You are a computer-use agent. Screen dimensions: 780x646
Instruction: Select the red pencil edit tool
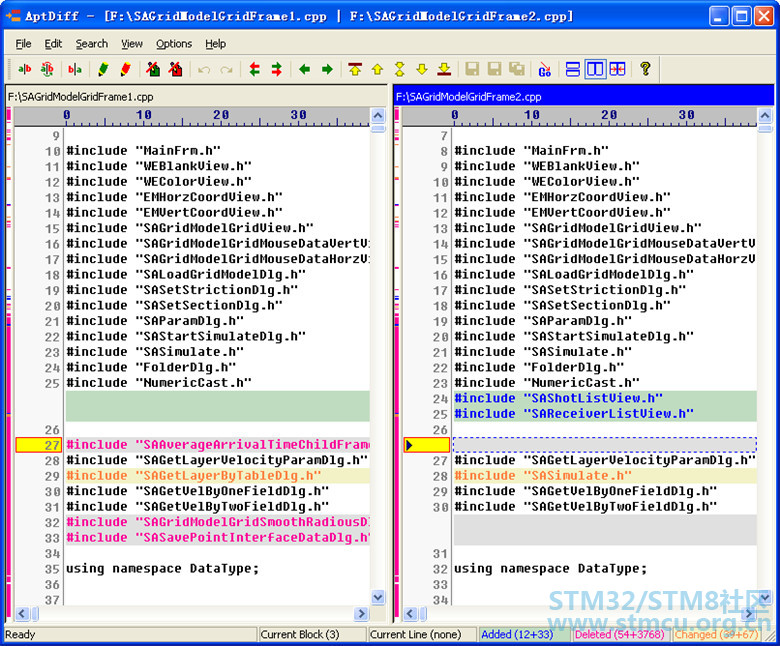click(x=125, y=69)
